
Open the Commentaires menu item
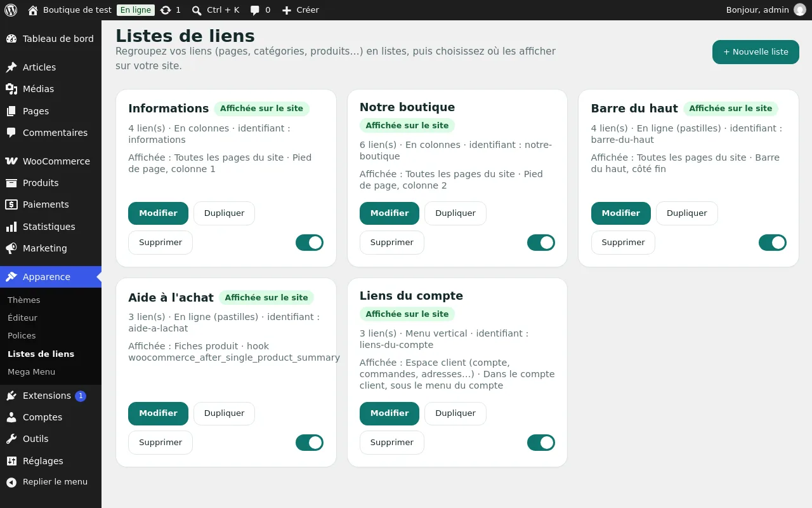pyautogui.click(x=51, y=133)
